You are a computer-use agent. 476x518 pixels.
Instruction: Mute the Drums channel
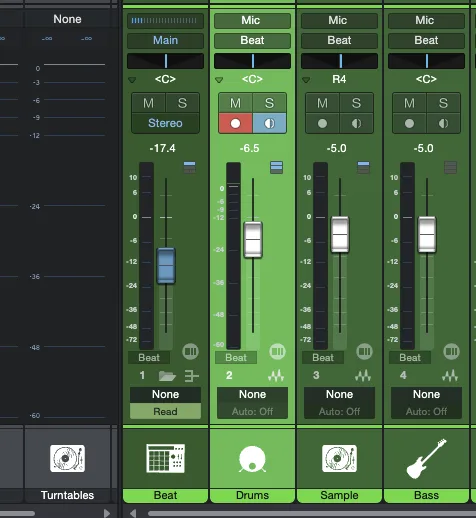coord(235,103)
